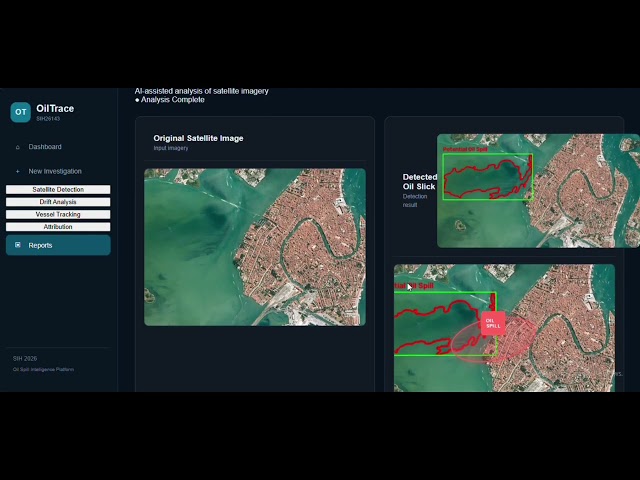This screenshot has height=480, width=640.
Task: Select the Reports menu item
Action: 58,245
